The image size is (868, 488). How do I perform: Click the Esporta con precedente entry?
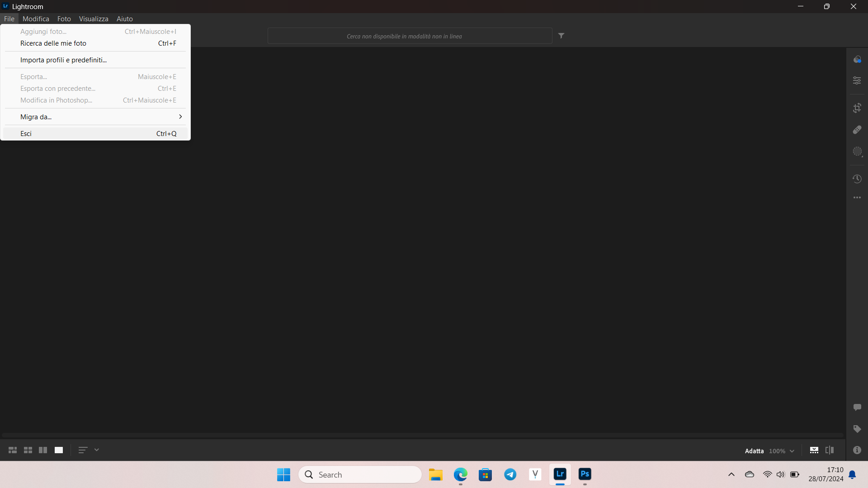pyautogui.click(x=95, y=89)
